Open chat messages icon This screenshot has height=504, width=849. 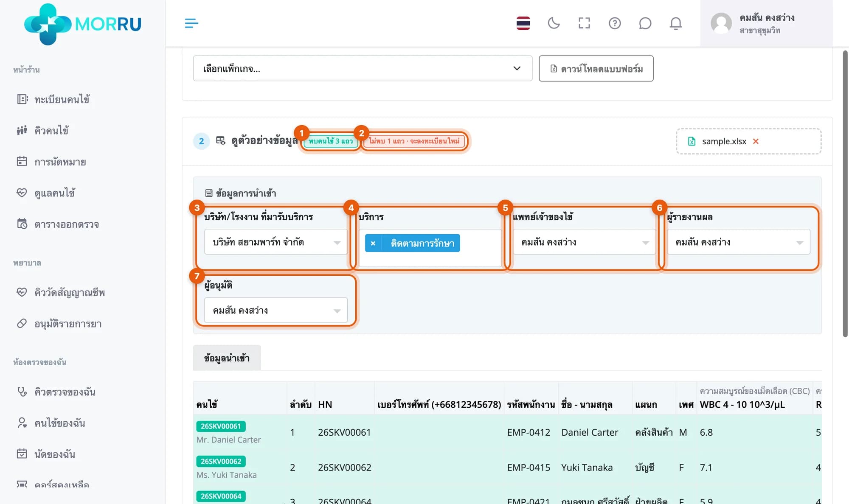pyautogui.click(x=645, y=23)
